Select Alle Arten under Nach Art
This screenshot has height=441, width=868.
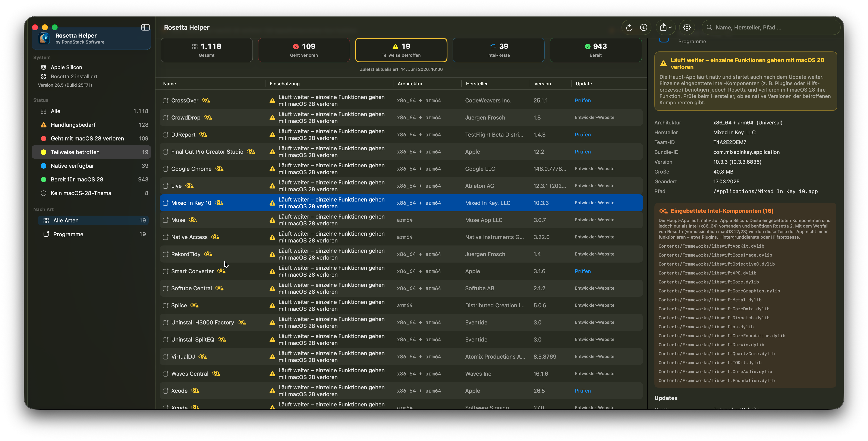[93, 220]
